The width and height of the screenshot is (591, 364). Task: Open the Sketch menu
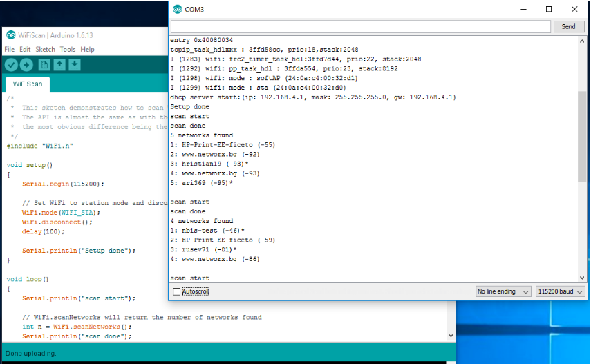45,49
